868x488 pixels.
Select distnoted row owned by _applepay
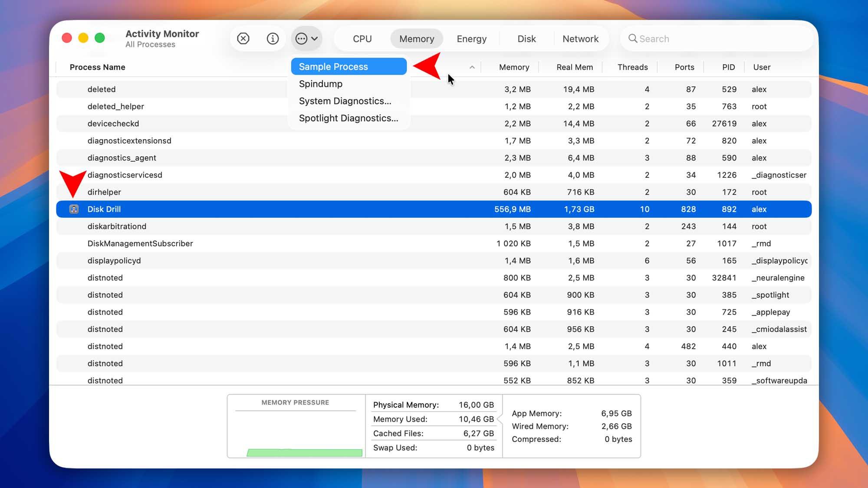point(434,312)
